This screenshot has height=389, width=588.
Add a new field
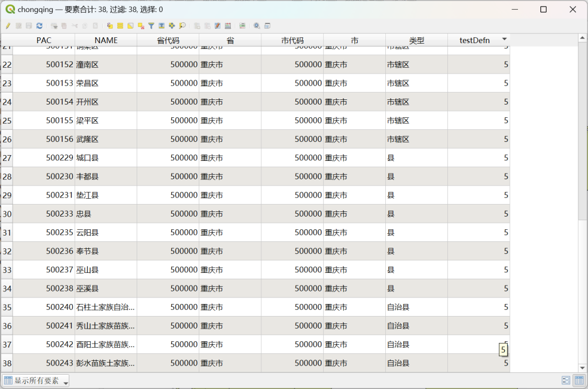[x=197, y=26]
